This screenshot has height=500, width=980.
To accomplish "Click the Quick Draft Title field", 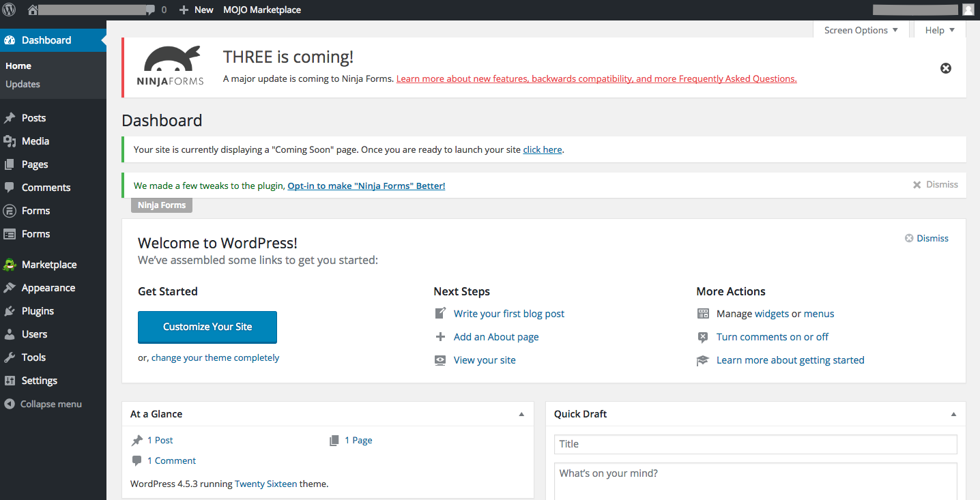I will 754,443.
